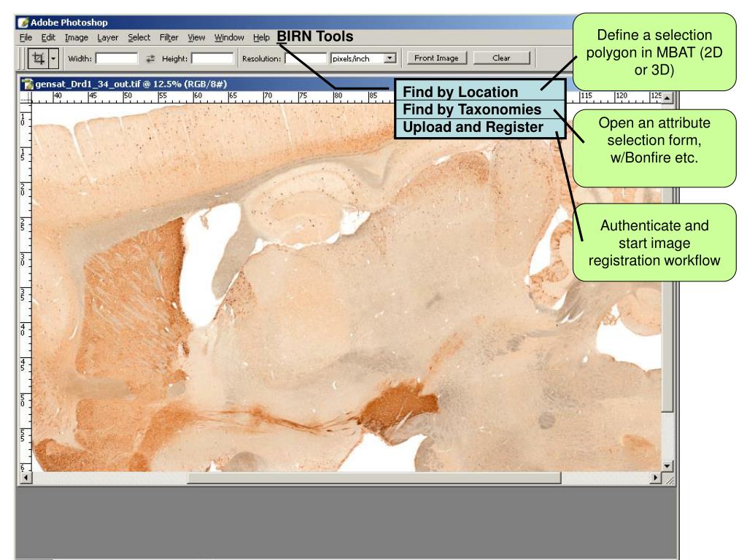Choose Find by Taxonomies menu entry
The height and width of the screenshot is (560, 747).
click(x=480, y=109)
